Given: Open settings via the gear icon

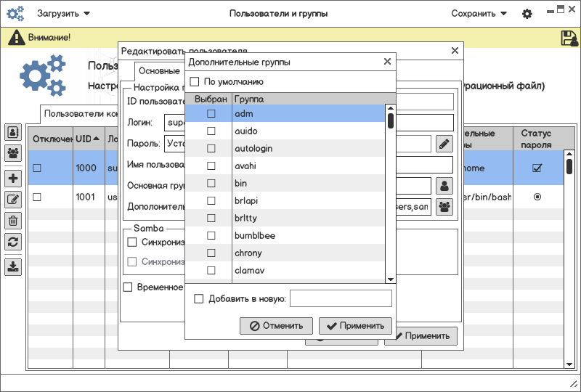Looking at the screenshot, I should pos(527,14).
